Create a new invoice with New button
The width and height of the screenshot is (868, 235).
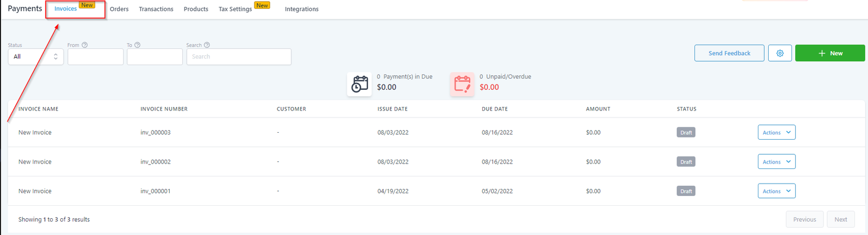(x=829, y=53)
